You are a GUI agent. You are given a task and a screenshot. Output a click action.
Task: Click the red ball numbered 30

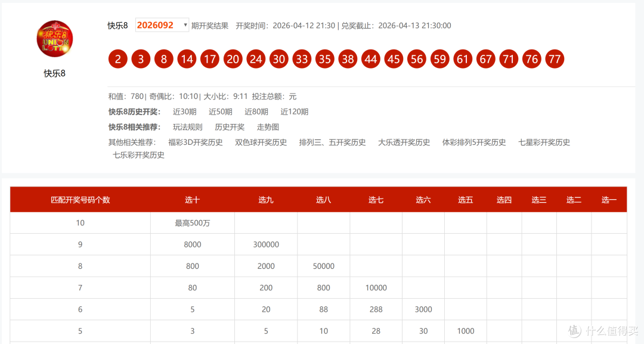coord(279,59)
